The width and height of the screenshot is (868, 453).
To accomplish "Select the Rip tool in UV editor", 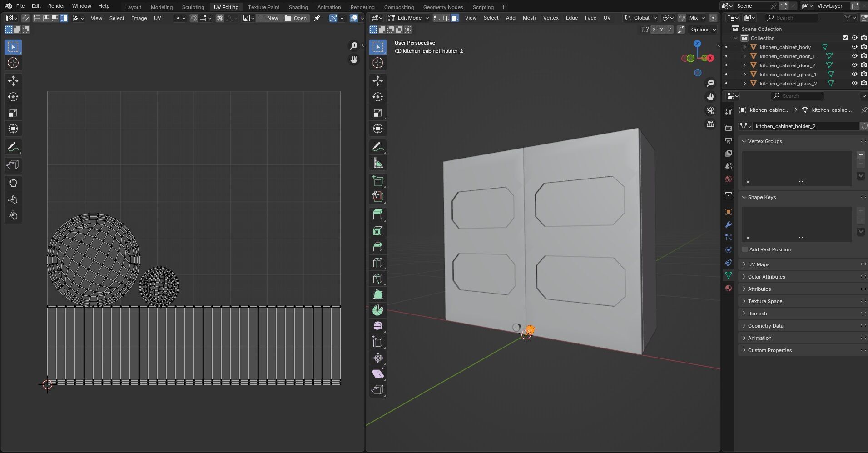I will [13, 165].
